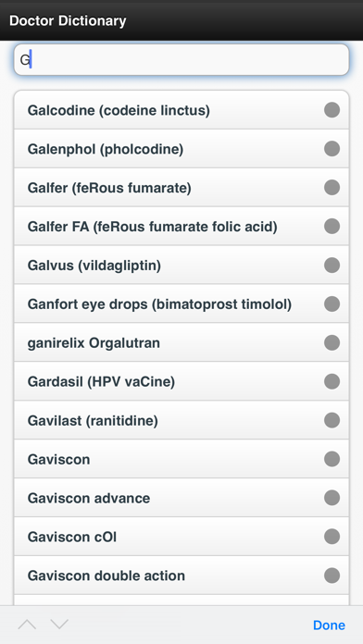Tap the circle indicator for Galvus
The width and height of the screenshot is (363, 644).
(332, 265)
